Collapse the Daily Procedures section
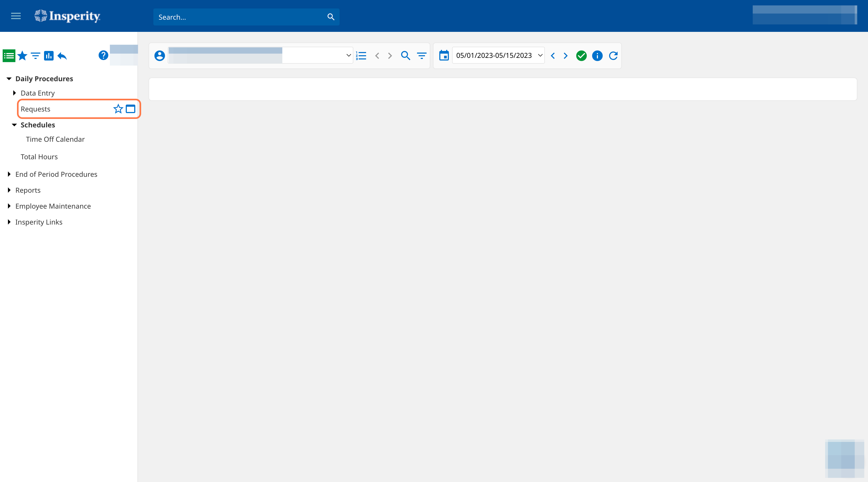 pos(9,79)
